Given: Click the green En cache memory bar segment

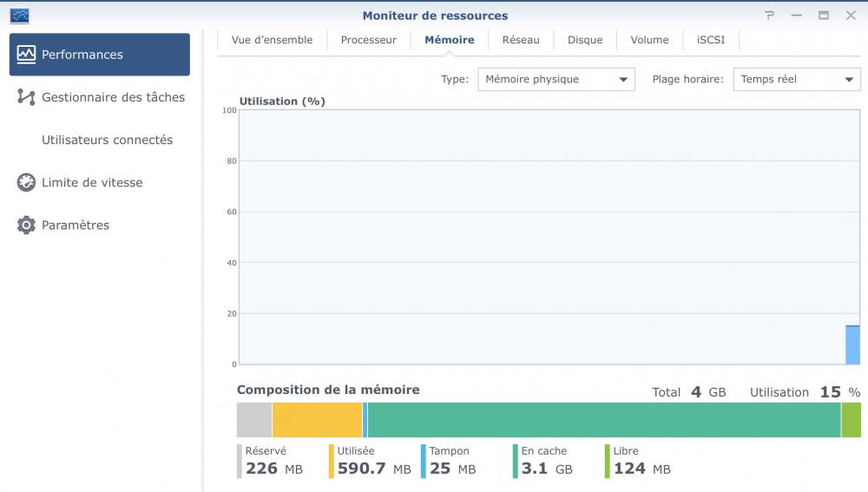Looking at the screenshot, I should pos(603,420).
